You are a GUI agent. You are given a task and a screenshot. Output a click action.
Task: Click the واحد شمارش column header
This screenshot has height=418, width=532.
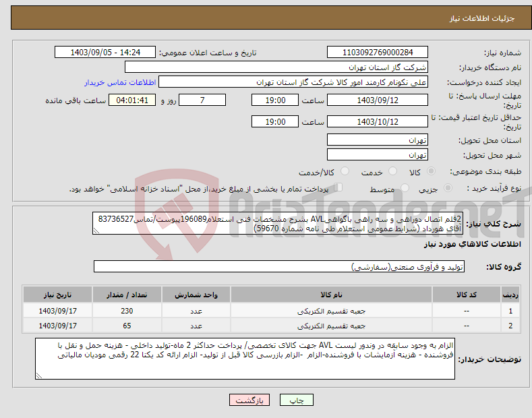pos(196,295)
